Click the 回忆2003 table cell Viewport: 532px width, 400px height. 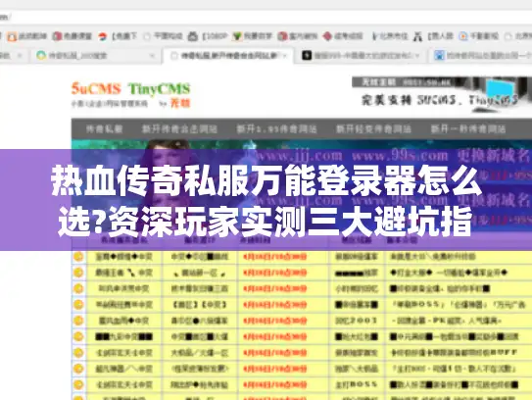357,321
